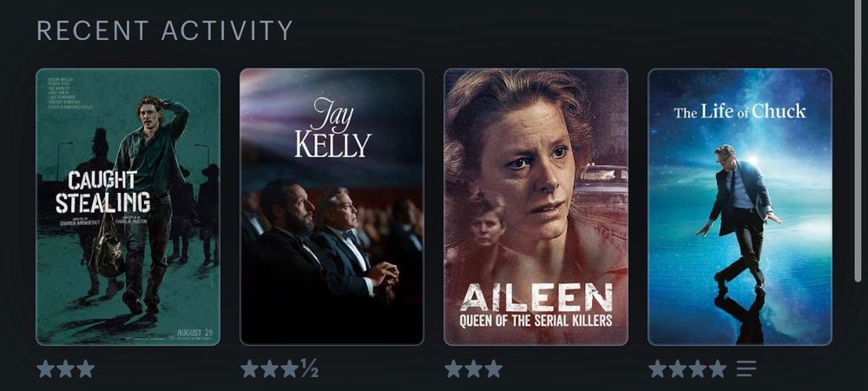
Task: Click the Caught Stealing title text on poster
Action: click(103, 192)
